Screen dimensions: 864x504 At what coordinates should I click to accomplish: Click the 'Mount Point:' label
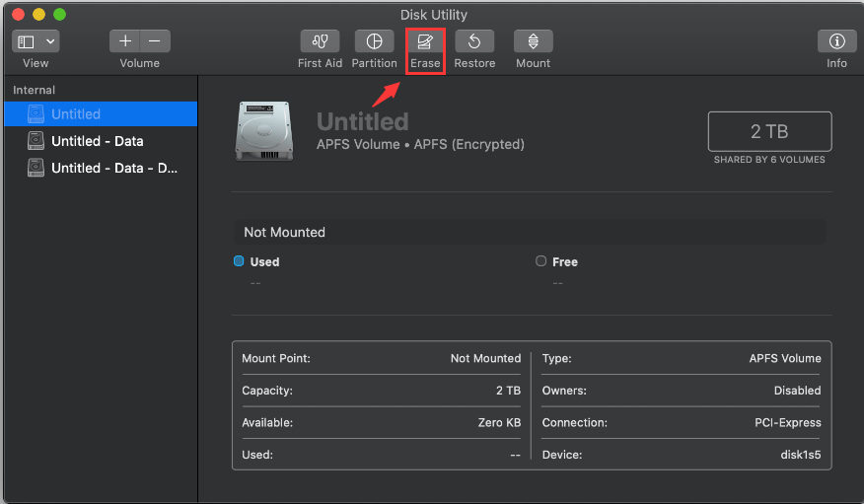[276, 359]
